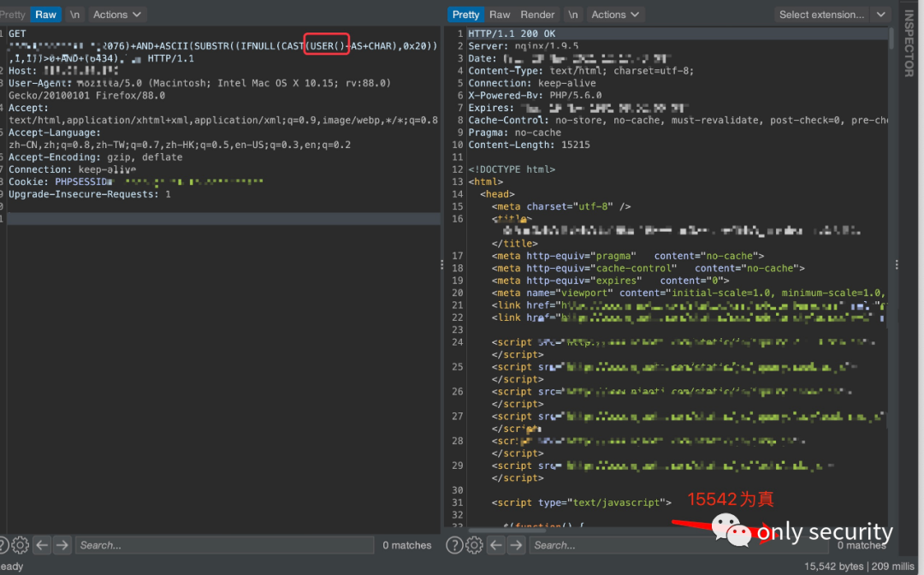Viewport: 924px width, 575px height.
Task: Click the <!DOCTYPE html> line
Action: 512,169
